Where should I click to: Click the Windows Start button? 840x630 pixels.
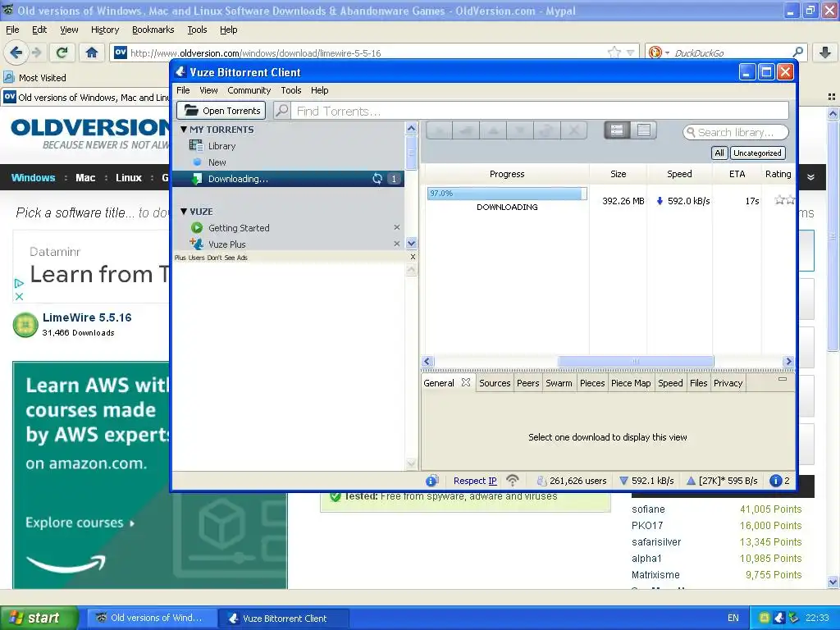[x=39, y=618]
